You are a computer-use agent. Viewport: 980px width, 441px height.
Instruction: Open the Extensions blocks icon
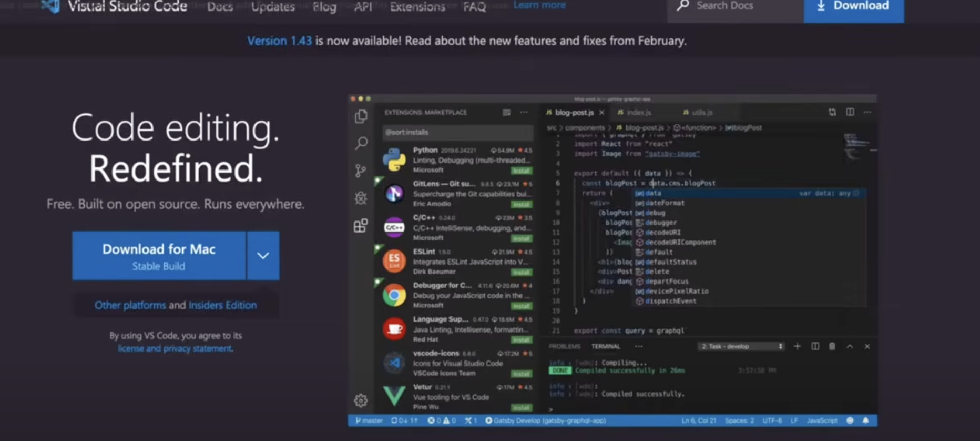click(361, 226)
